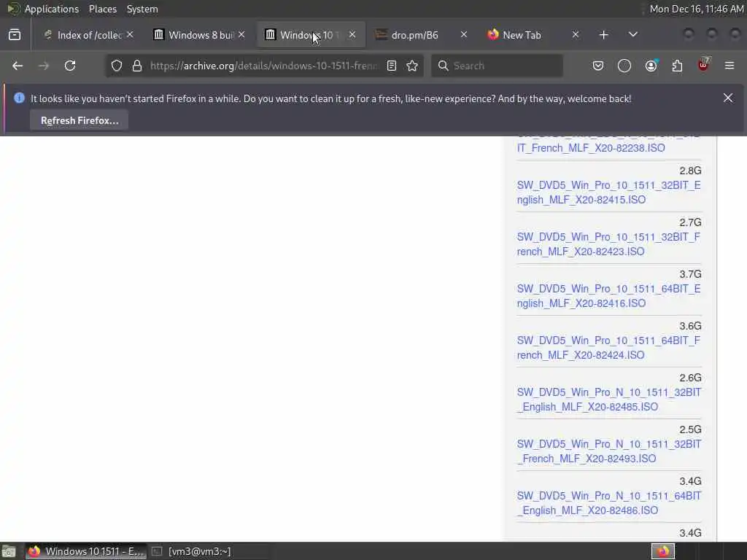Download Win Pro N 32BIT English X20-82485 ISO
The height and width of the screenshot is (560, 747).
[x=609, y=400]
